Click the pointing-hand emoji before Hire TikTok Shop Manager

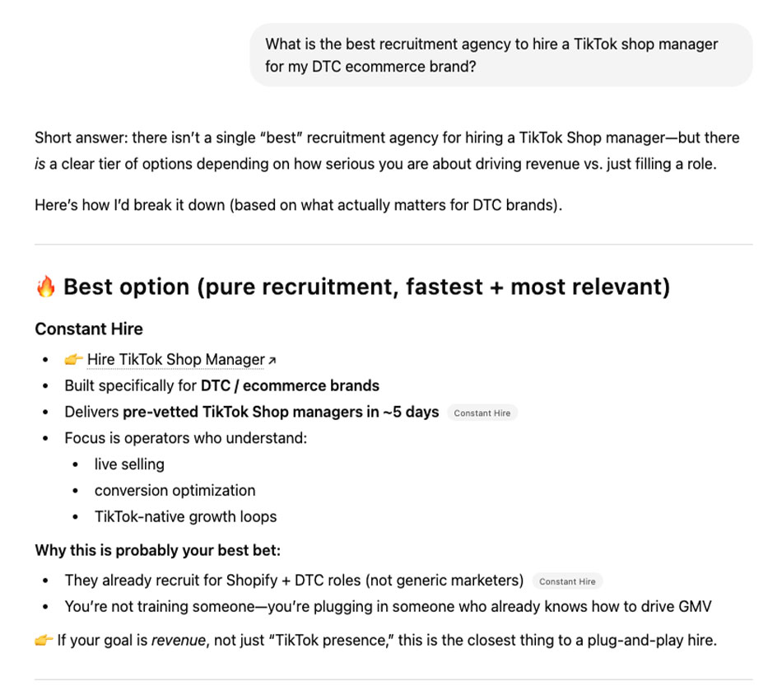click(74, 360)
